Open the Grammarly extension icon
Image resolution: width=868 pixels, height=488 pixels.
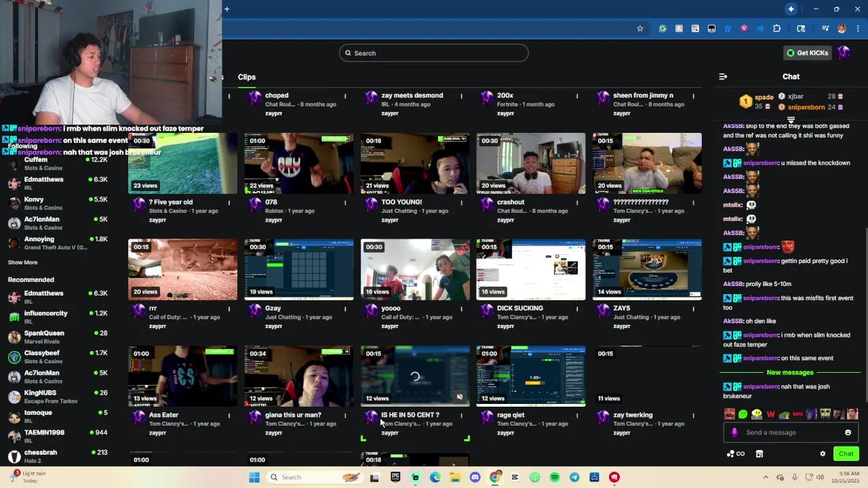663,28
